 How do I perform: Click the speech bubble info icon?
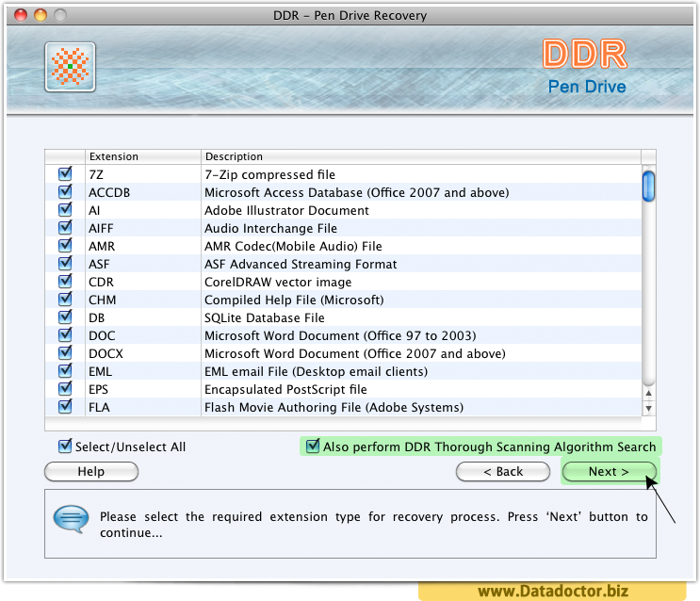point(71,519)
